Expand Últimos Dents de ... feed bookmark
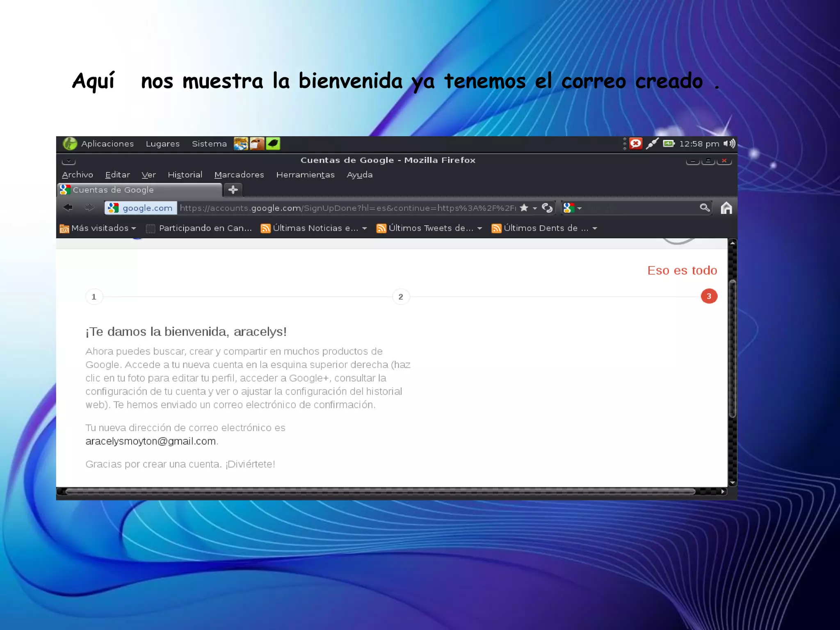 click(x=544, y=228)
